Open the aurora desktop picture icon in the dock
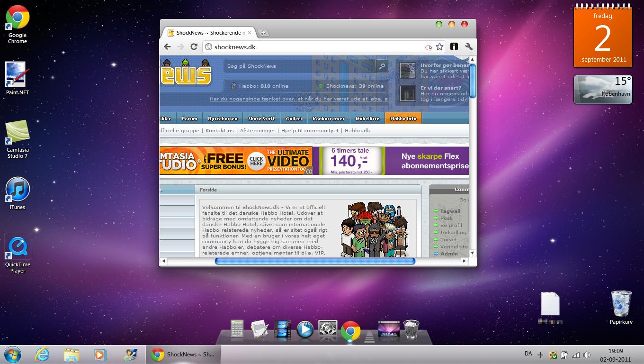This screenshot has width=644, height=364. (x=388, y=329)
